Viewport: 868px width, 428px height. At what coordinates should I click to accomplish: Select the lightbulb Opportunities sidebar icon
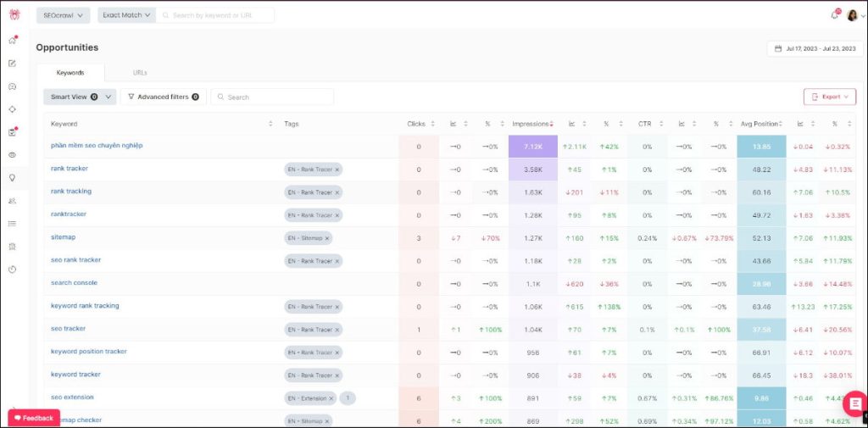(x=12, y=178)
